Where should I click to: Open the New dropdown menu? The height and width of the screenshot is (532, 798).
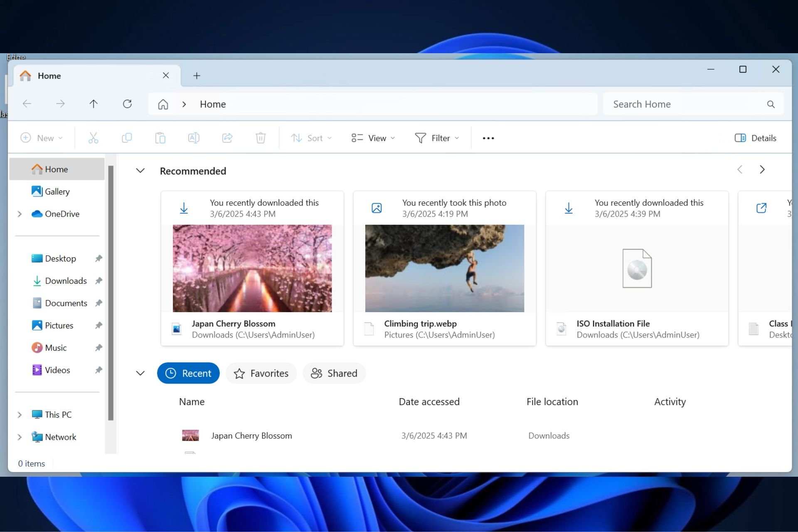(42, 138)
